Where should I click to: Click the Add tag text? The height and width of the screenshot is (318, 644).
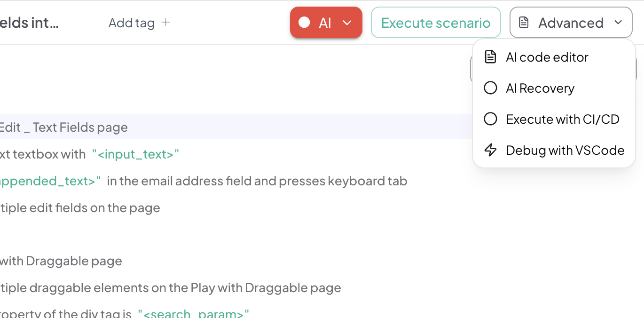pyautogui.click(x=131, y=23)
